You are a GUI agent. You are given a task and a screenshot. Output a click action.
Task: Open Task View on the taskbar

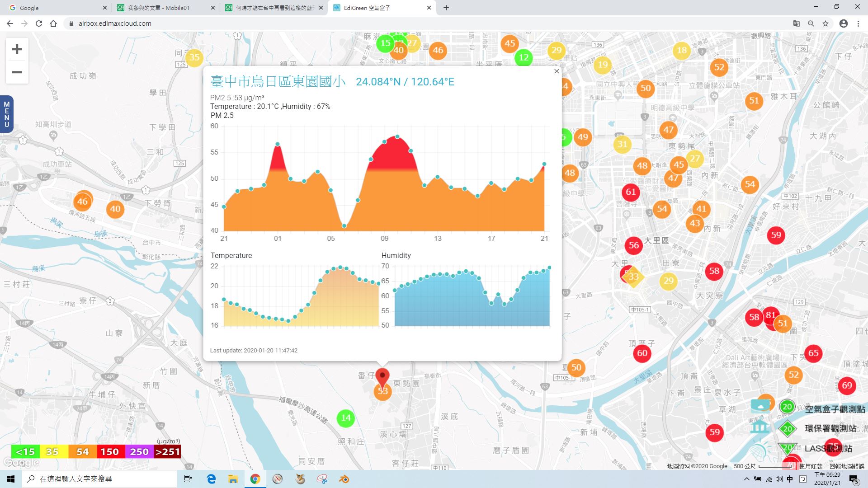click(188, 479)
